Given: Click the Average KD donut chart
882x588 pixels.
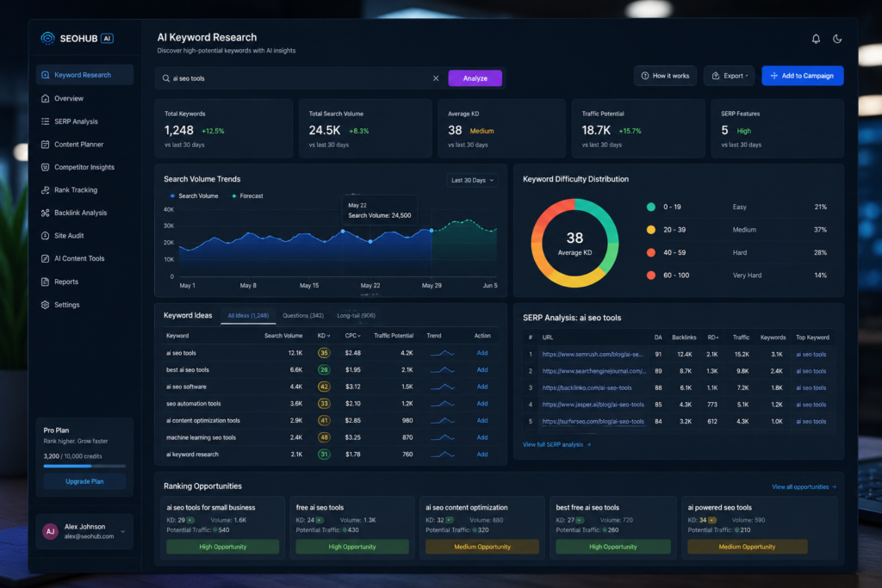Looking at the screenshot, I should (x=575, y=243).
